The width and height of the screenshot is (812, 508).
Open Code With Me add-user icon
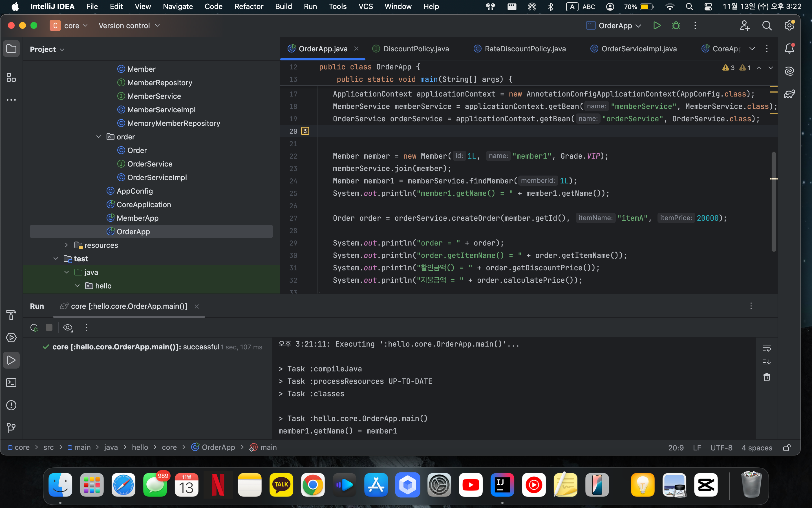pyautogui.click(x=745, y=25)
